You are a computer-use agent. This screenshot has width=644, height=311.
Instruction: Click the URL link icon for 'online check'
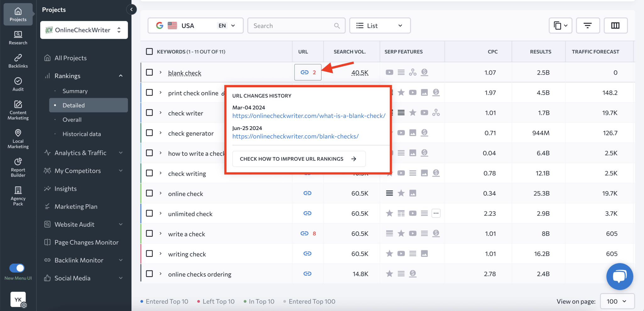[x=308, y=193]
